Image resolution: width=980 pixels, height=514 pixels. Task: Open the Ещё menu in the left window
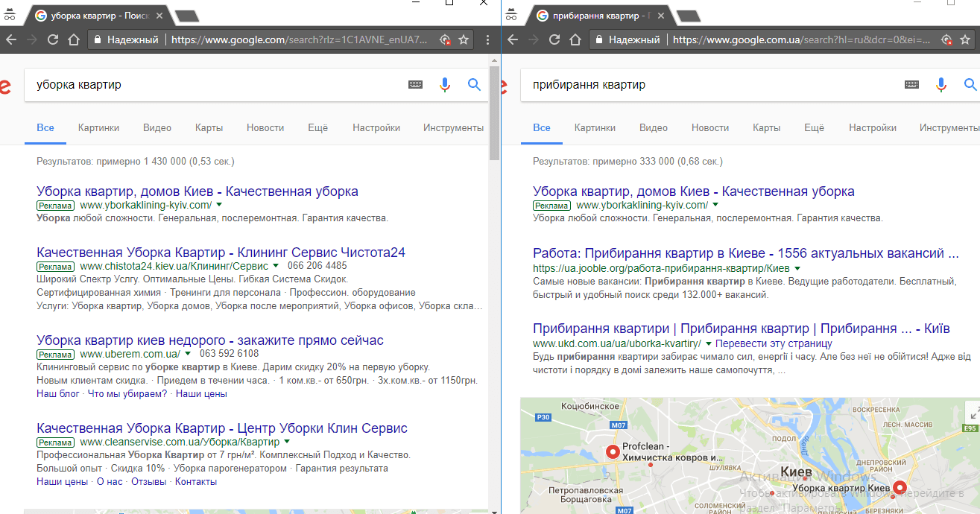point(318,127)
